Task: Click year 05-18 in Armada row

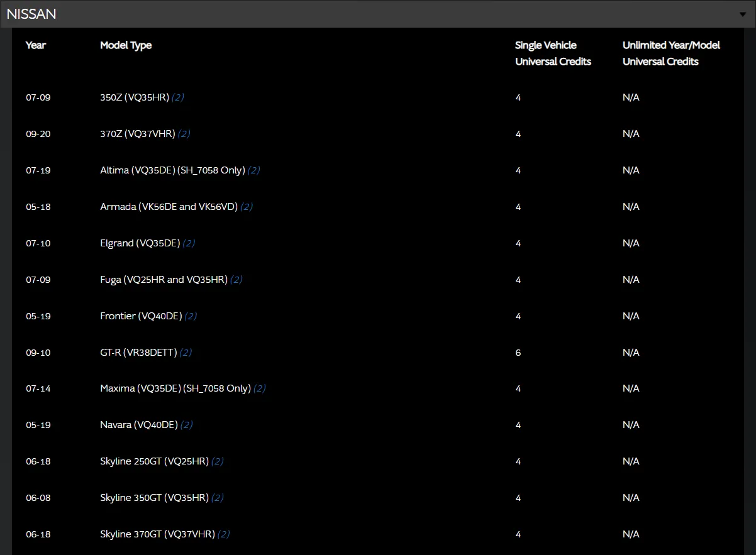Action: (38, 207)
